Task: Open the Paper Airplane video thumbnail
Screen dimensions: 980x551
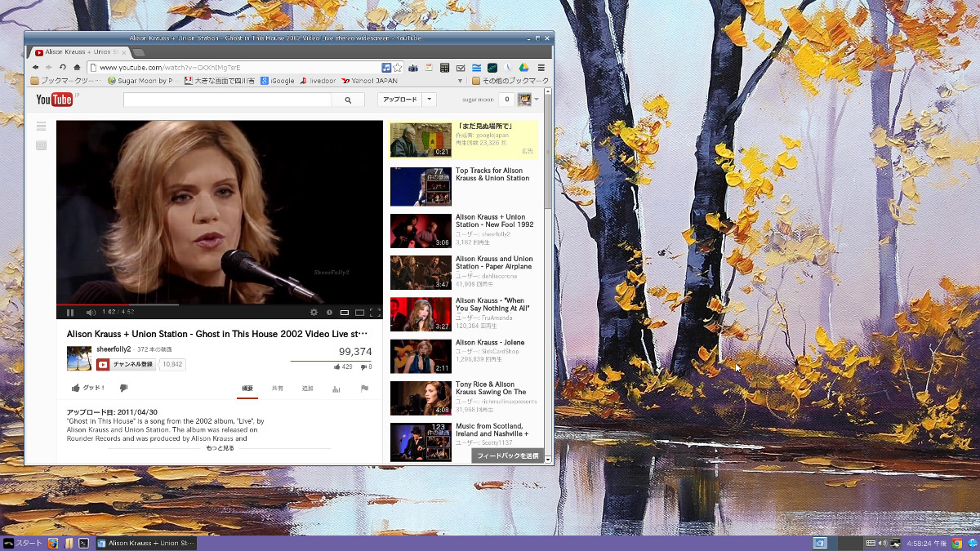Action: point(421,273)
